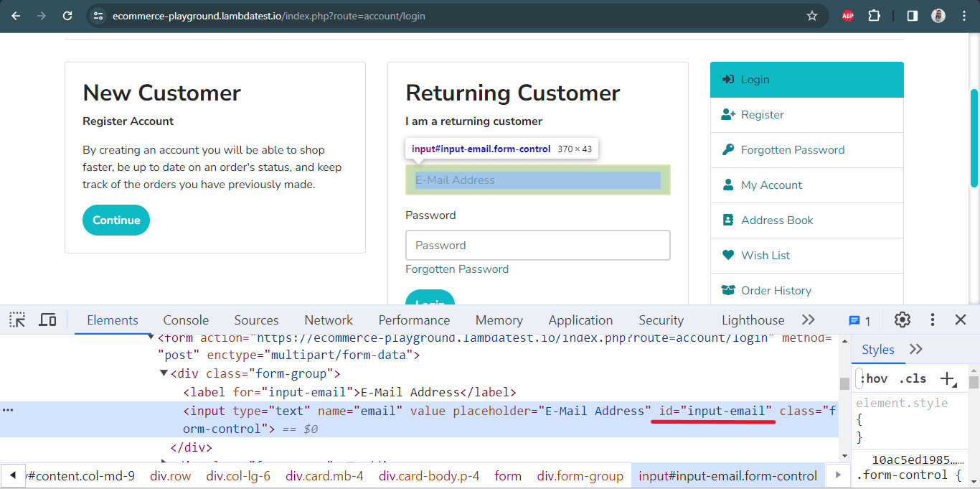This screenshot has height=489, width=980.
Task: Select the inspect element picker tool
Action: point(16,320)
